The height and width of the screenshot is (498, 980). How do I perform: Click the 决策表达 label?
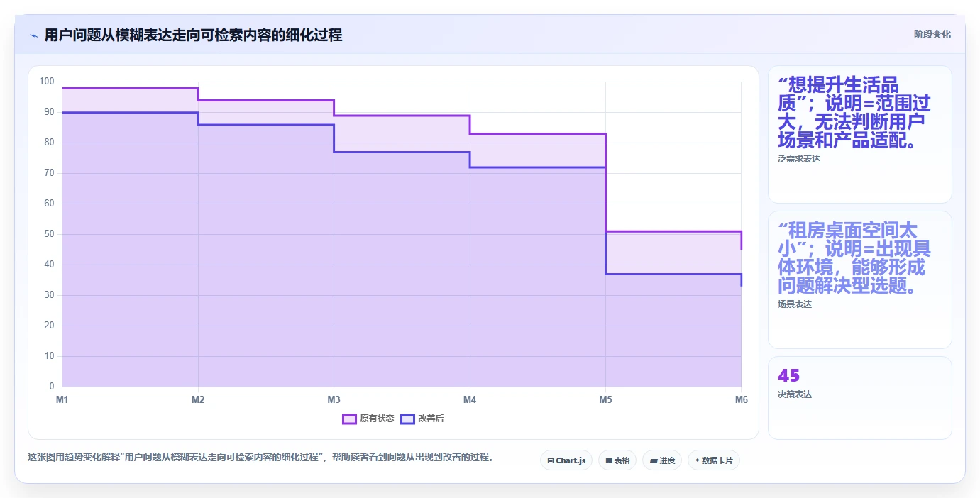795,394
